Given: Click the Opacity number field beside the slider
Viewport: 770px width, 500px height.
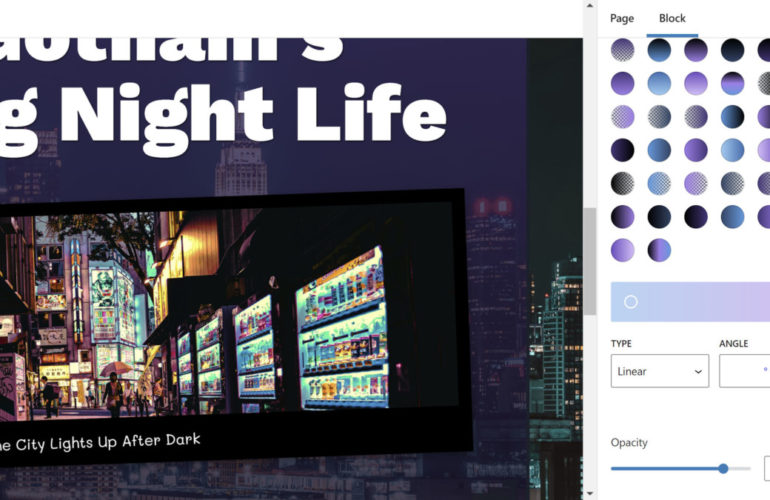Looking at the screenshot, I should 767,468.
